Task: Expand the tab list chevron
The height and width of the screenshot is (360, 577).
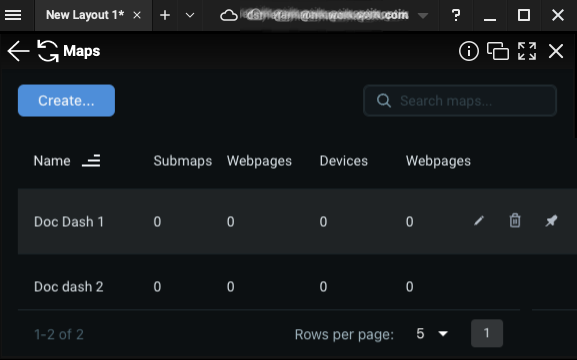Action: point(190,15)
